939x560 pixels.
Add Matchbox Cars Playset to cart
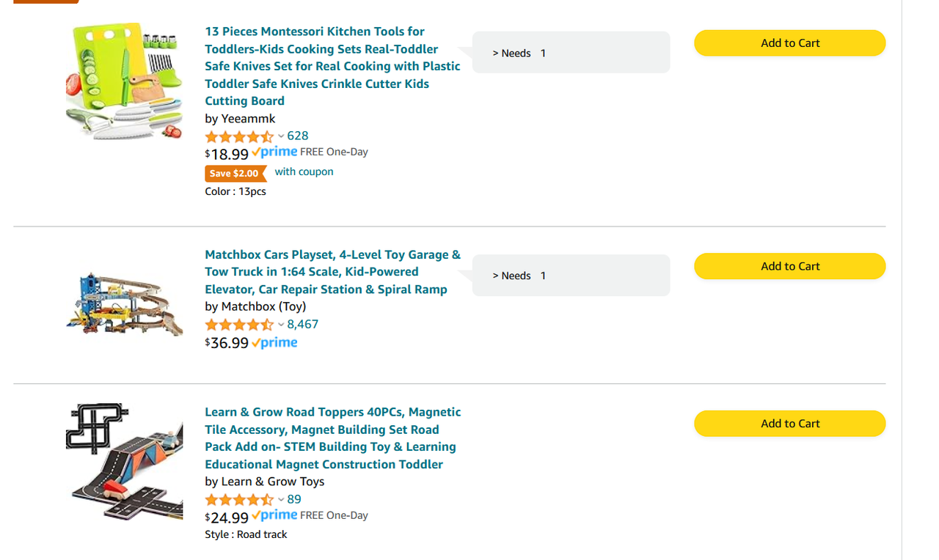click(789, 266)
